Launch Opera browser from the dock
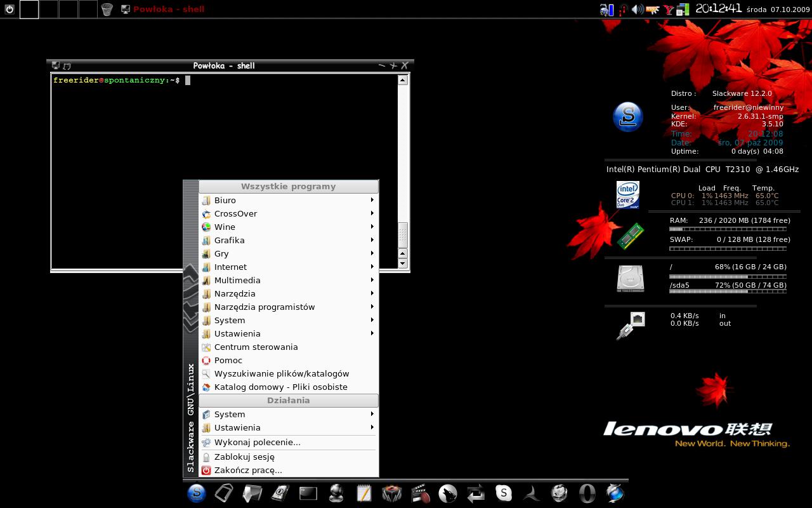This screenshot has height=508, width=812. click(587, 493)
